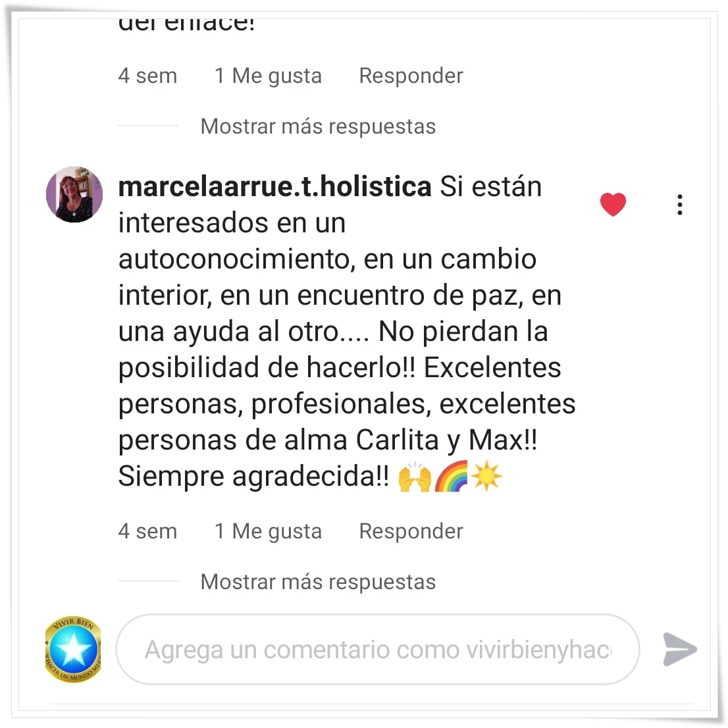Tap the Vivir Bien profile badge

tap(73, 649)
